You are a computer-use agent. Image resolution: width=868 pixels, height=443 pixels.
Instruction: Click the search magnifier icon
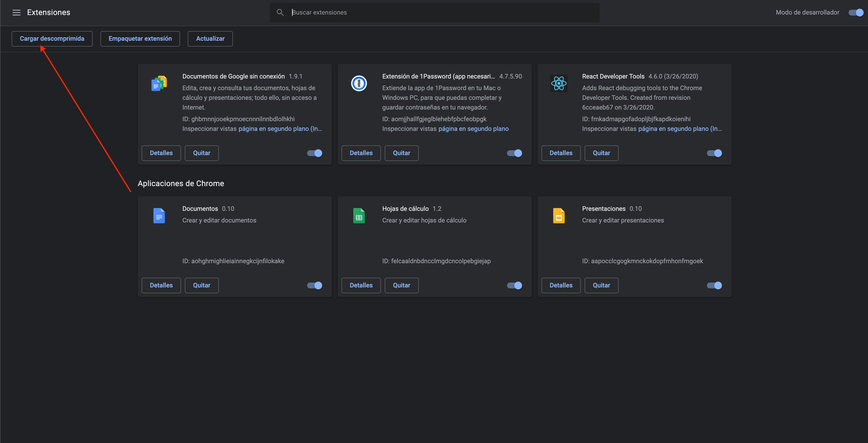click(x=280, y=12)
